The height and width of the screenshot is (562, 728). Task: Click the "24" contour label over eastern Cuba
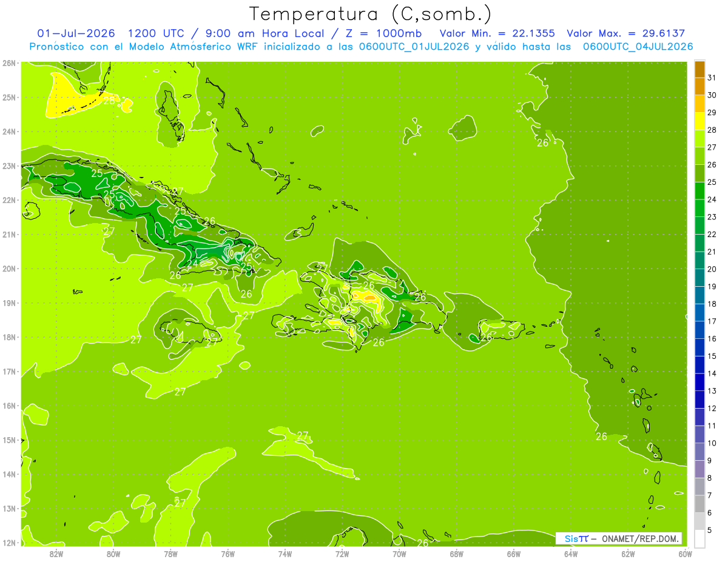point(192,264)
